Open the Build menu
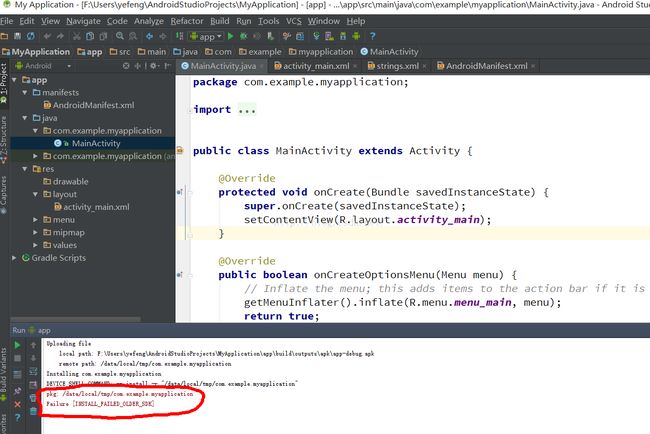 tap(219, 21)
